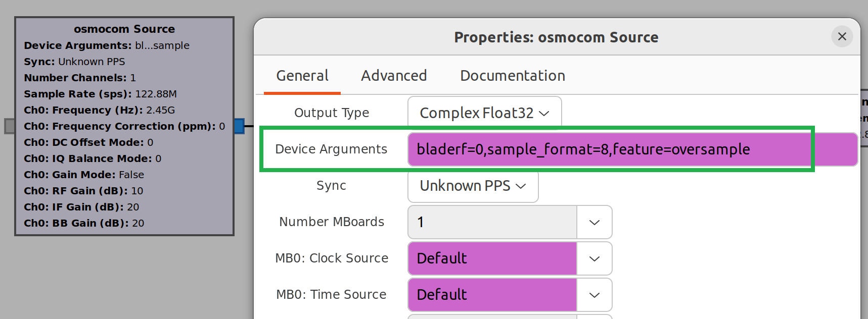
Task: Close the osmocom Source properties dialog
Action: (842, 37)
